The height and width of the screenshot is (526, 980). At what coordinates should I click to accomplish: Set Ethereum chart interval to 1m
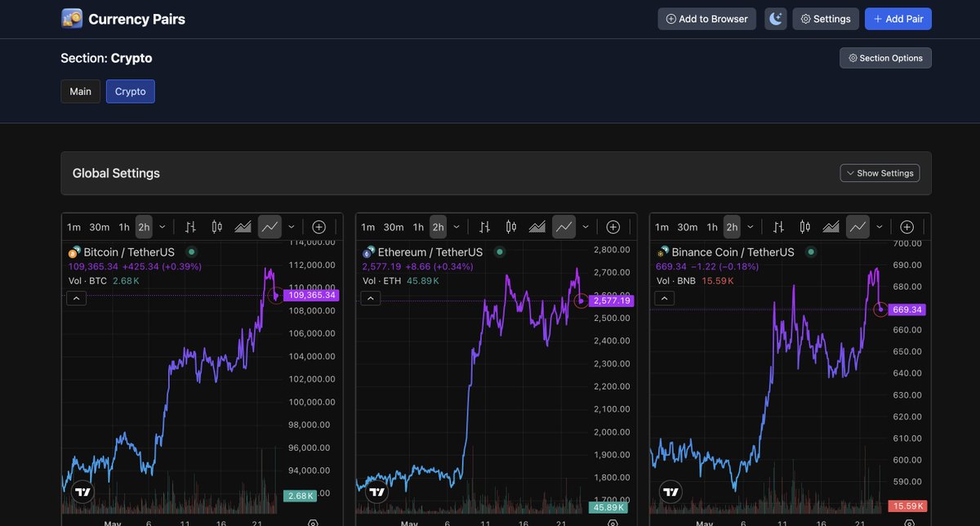tap(367, 227)
